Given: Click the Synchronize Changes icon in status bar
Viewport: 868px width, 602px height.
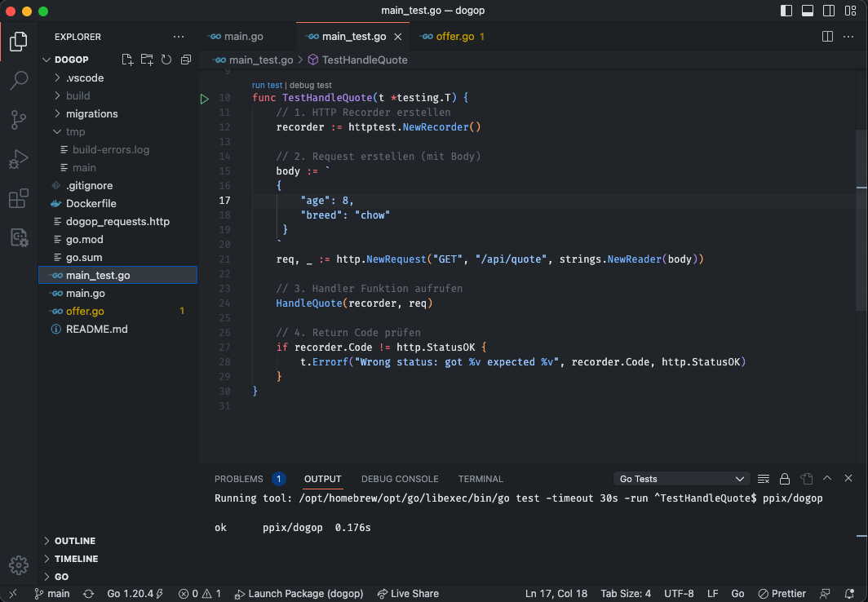Looking at the screenshot, I should coord(89,594).
